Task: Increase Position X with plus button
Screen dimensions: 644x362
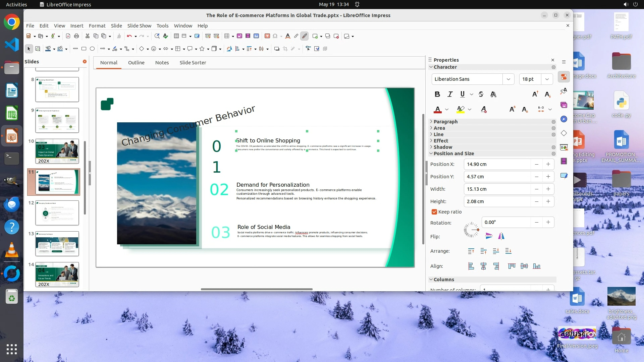Action: pos(548,164)
